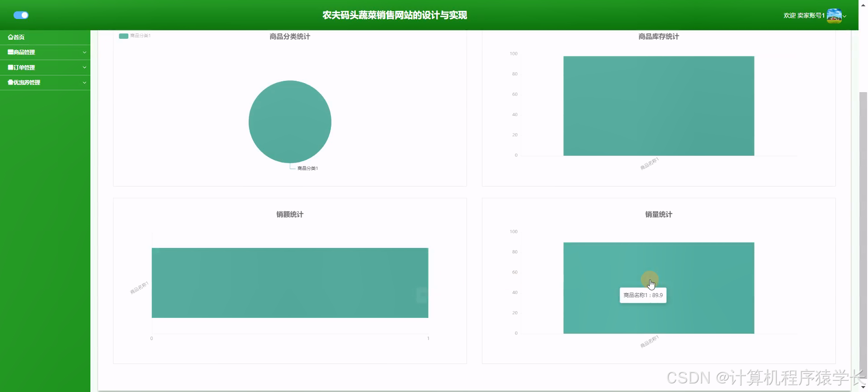Click the scrollbar down arrow
The image size is (868, 392).
click(x=863, y=387)
